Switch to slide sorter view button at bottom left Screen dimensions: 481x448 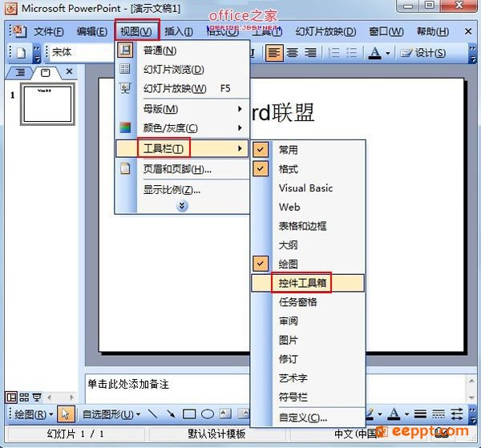coord(24,398)
